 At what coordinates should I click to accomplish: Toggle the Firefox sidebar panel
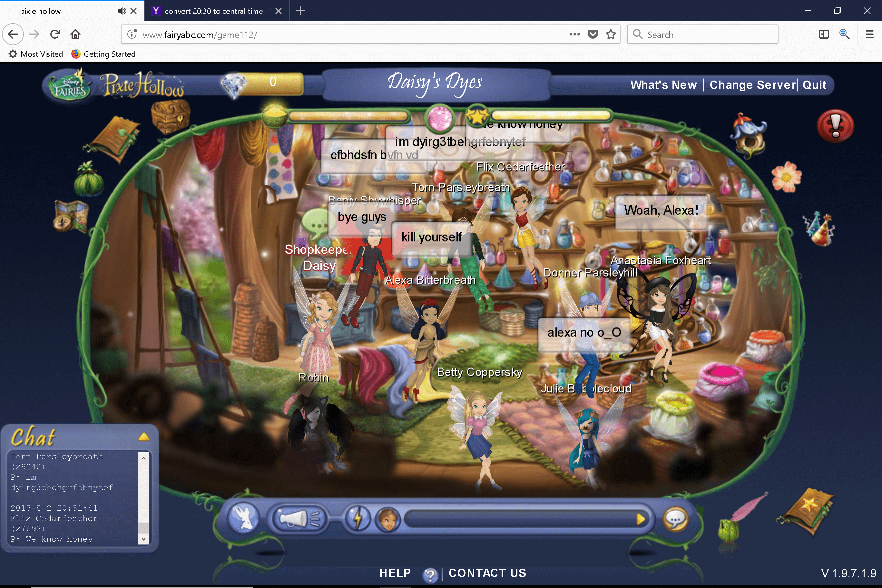click(824, 34)
